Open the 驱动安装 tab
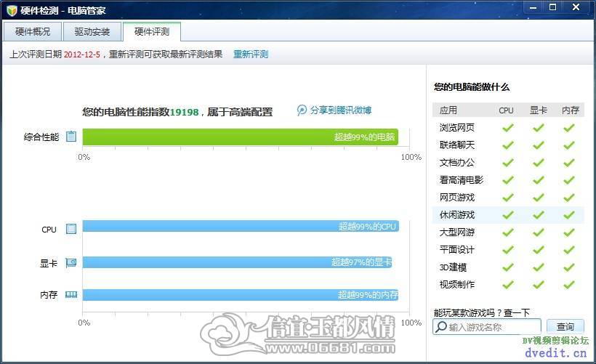 click(92, 31)
